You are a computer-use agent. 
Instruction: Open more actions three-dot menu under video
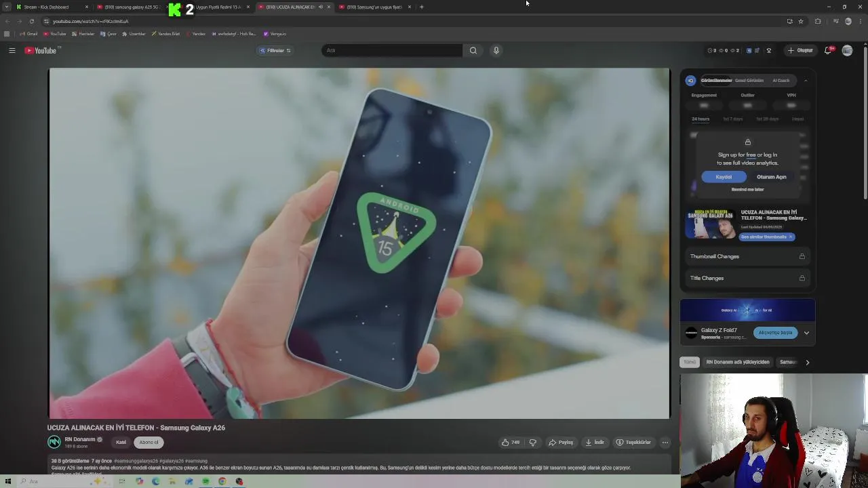pyautogui.click(x=665, y=443)
